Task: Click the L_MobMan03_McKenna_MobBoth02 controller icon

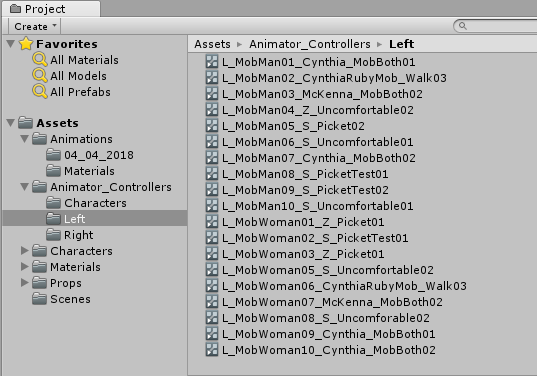Action: [212, 94]
